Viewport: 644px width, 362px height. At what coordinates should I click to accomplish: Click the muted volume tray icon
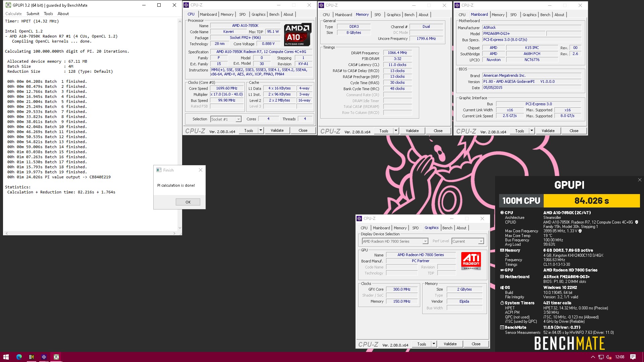tap(609, 357)
